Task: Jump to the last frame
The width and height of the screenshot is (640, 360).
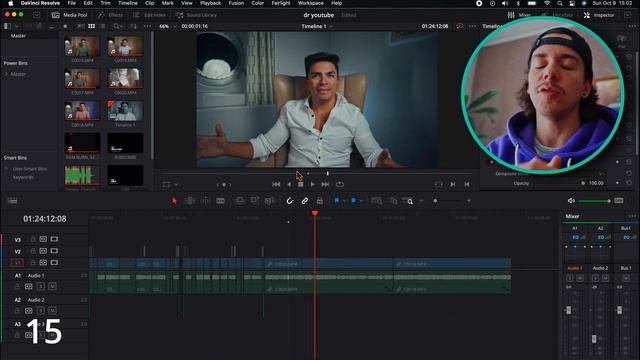Action: coord(325,184)
